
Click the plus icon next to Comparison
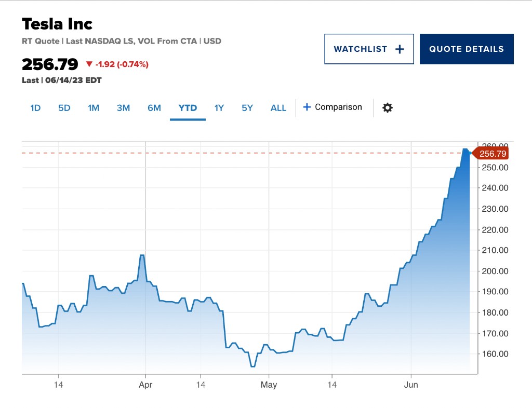307,107
